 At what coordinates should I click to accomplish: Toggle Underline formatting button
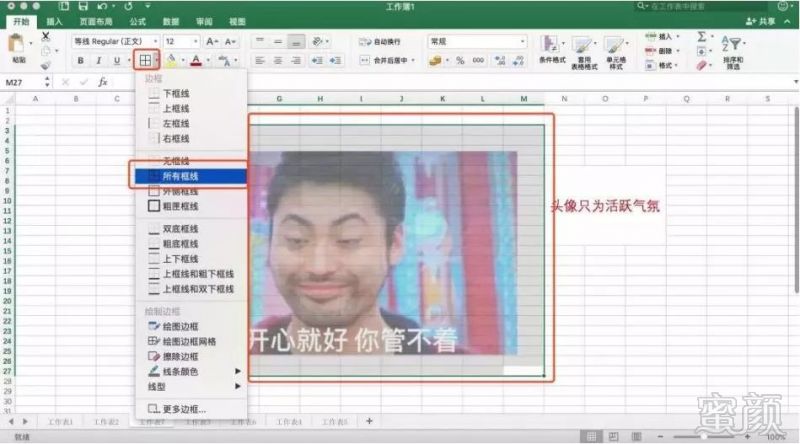coord(117,60)
